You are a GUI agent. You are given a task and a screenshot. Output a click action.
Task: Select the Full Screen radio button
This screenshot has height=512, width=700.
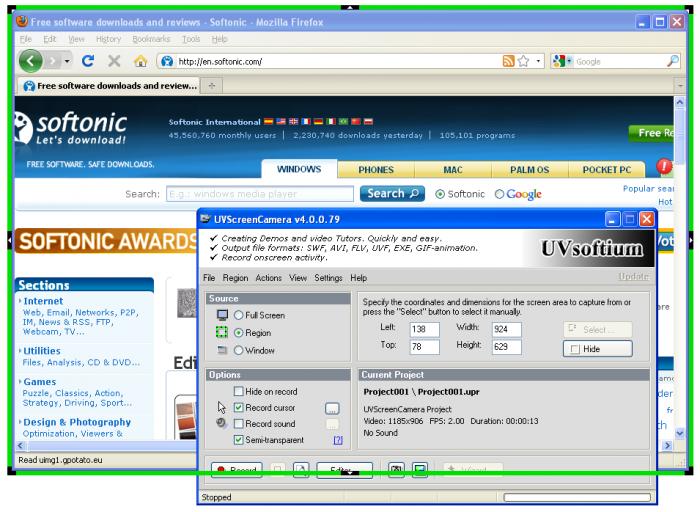(238, 315)
